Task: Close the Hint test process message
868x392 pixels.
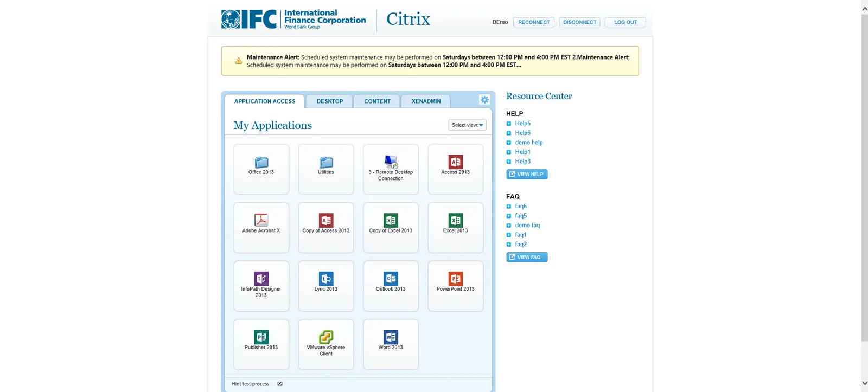Action: [x=280, y=383]
